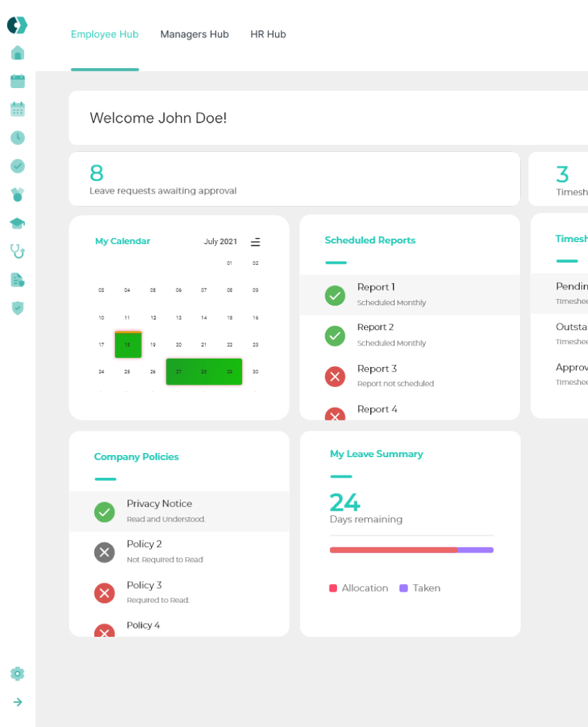This screenshot has height=727, width=588.
Task: Select date 30 in the July calendar
Action: click(255, 372)
